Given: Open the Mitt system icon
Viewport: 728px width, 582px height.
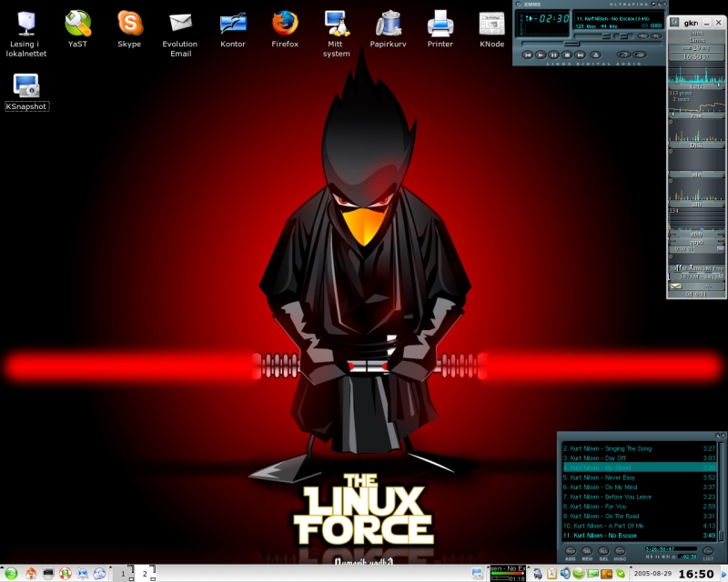Looking at the screenshot, I should pos(336,34).
